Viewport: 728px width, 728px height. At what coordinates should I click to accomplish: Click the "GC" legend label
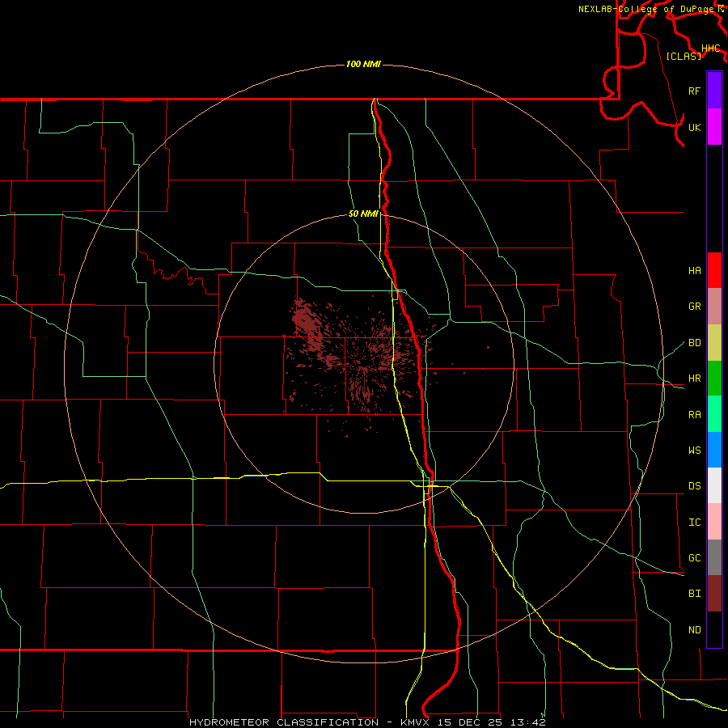click(695, 558)
